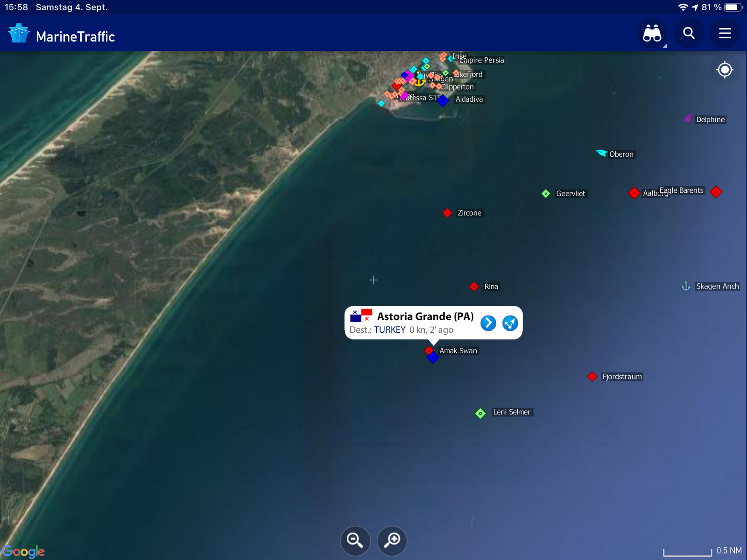Select the moving Oberon vessel arrow
Screen dimensions: 747x560
601,153
